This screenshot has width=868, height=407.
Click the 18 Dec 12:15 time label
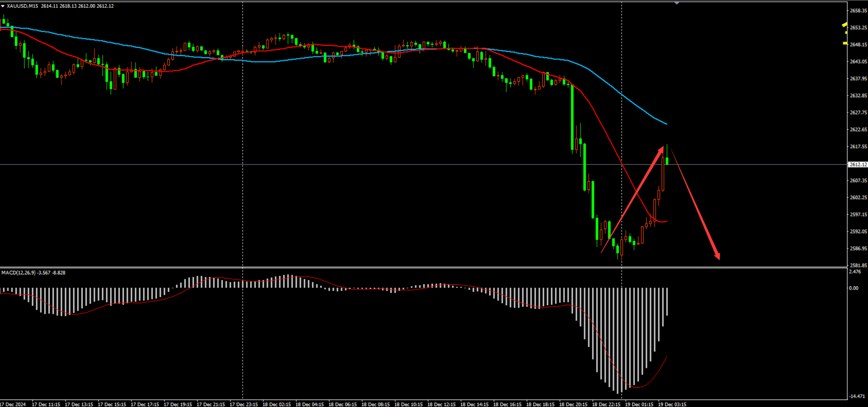tap(441, 405)
